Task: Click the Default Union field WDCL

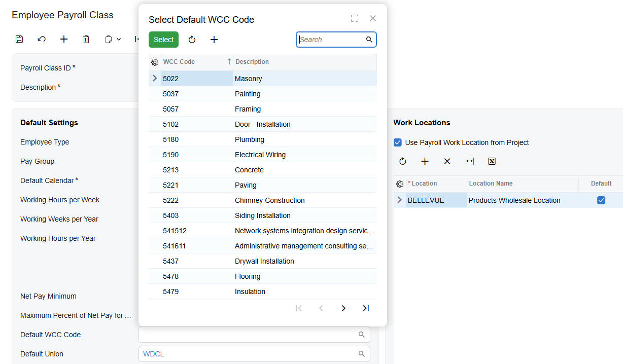Action: 254,354
